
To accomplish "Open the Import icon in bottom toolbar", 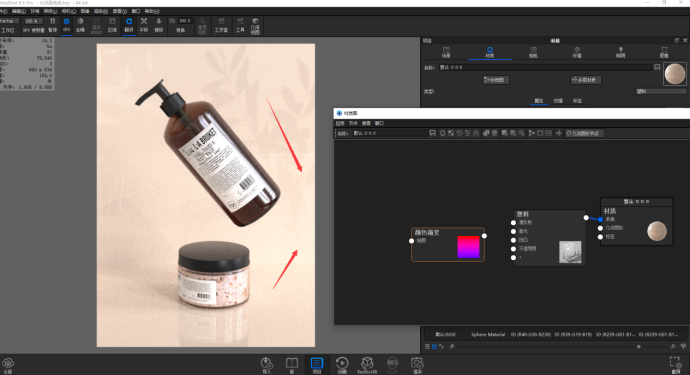I will click(x=267, y=365).
